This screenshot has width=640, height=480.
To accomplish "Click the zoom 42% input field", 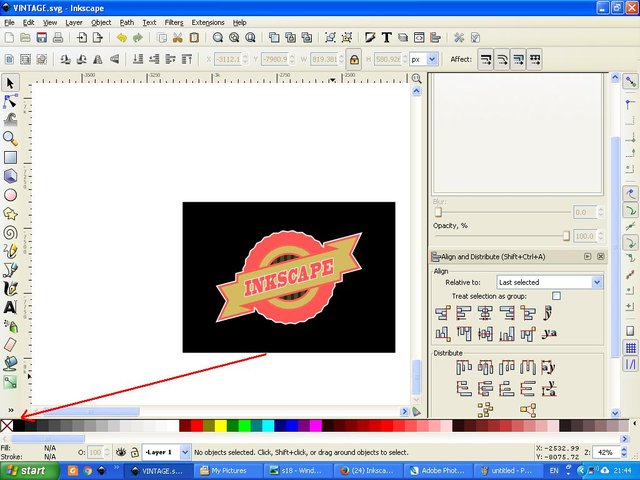I will [606, 452].
